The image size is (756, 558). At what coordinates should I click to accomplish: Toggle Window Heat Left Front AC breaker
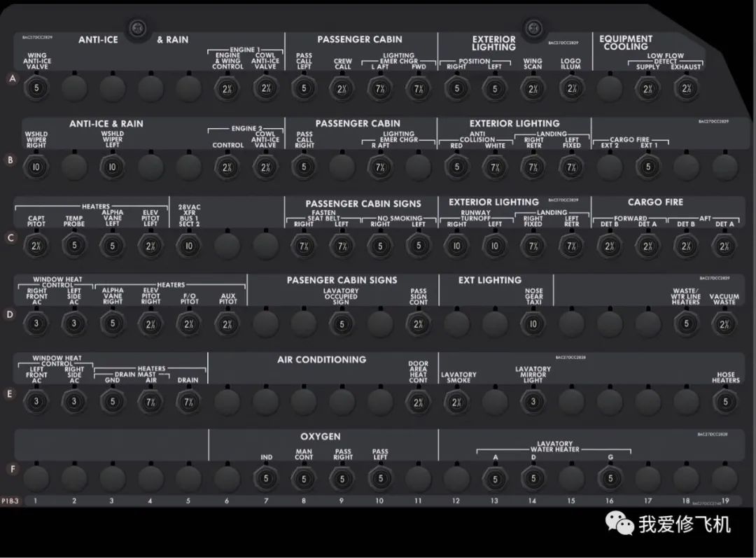click(x=36, y=401)
